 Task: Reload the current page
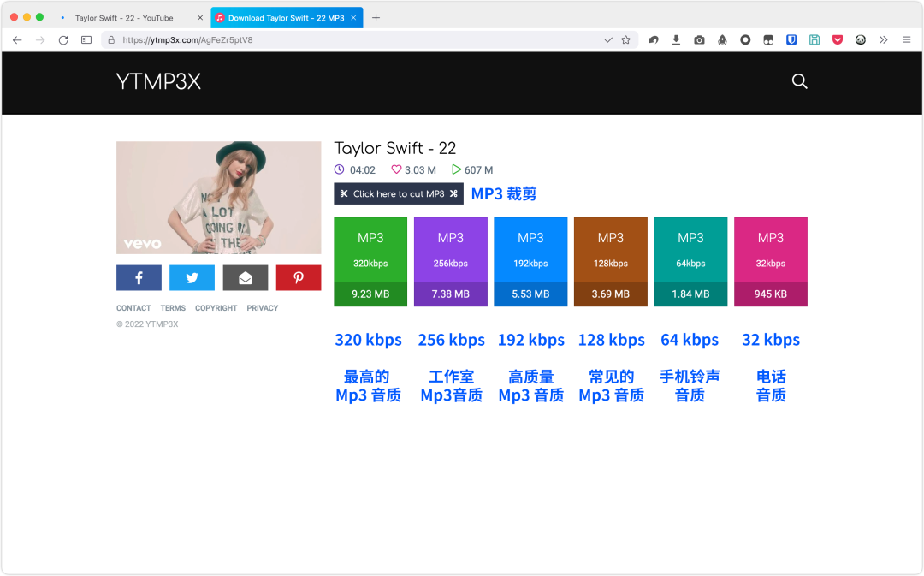click(x=63, y=40)
